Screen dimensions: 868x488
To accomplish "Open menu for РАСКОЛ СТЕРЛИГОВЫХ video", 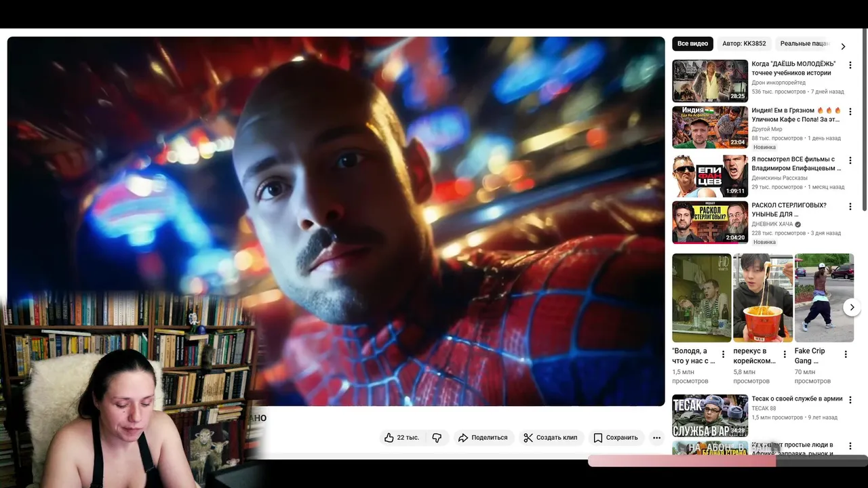I will (x=850, y=207).
